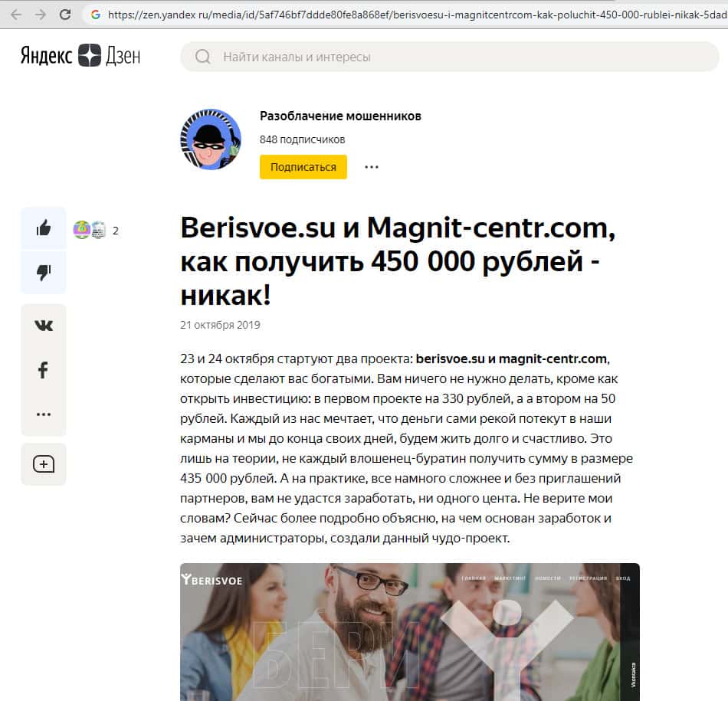View avatars of users who liked
Image resolution: width=728 pixels, height=701 pixels.
point(90,230)
